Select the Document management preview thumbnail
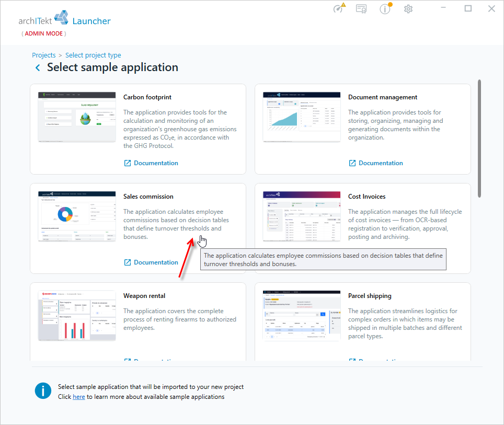The image size is (504, 425). click(x=302, y=117)
